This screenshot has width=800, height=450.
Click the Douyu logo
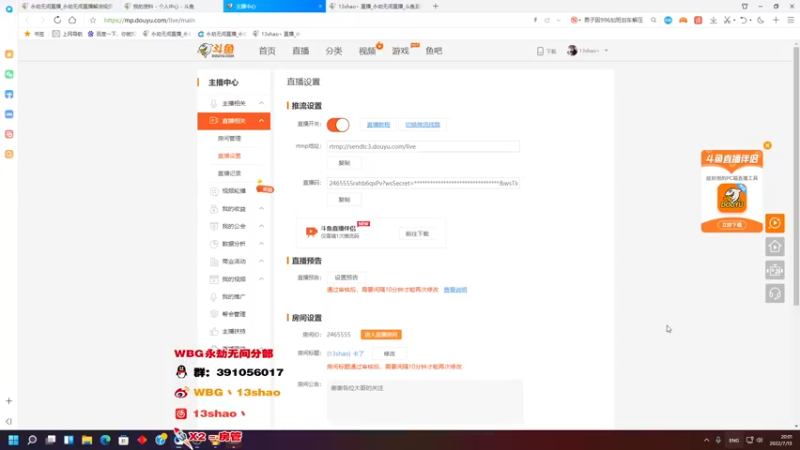(x=216, y=51)
